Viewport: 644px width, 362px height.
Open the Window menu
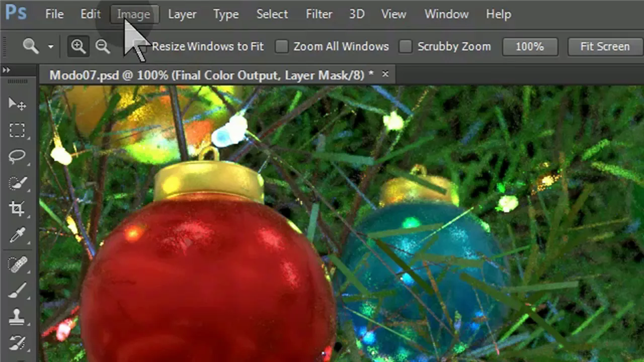tap(447, 14)
